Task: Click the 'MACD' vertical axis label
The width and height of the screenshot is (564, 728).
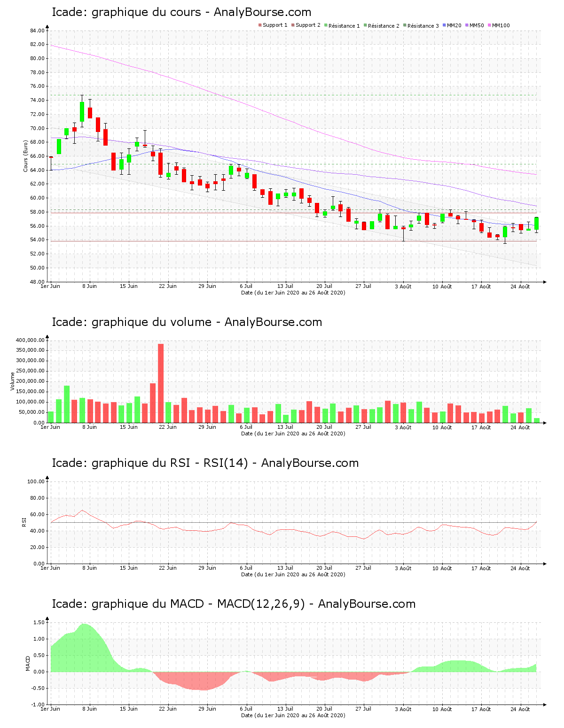Action: 28,663
